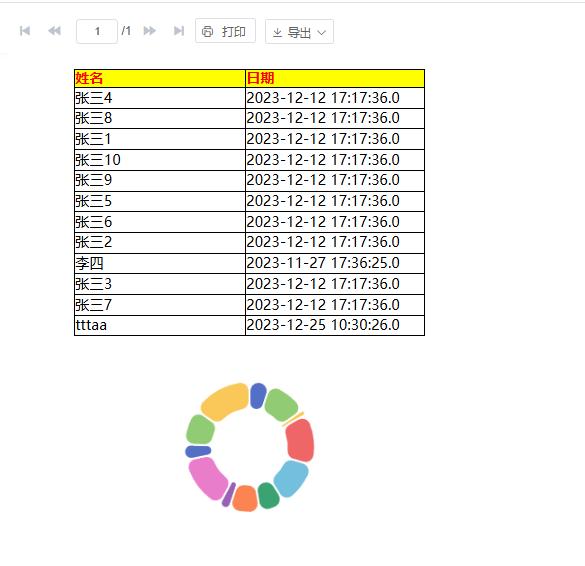Select the pink donut chart segment
This screenshot has width=585, height=566.
(x=207, y=479)
